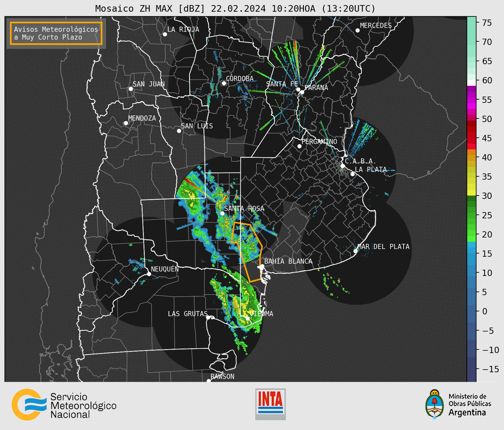504x430 pixels.
Task: Click the MAR DEL PLATA map label
Action: (384, 246)
